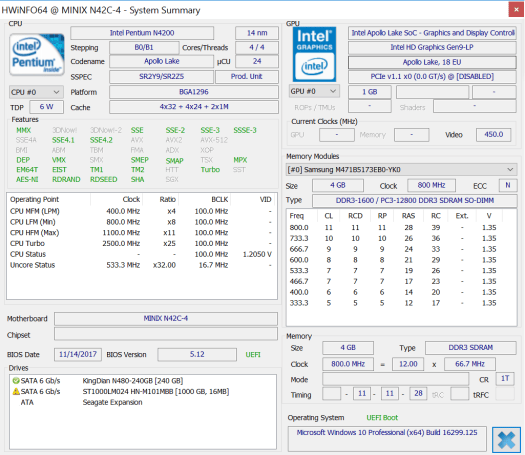Click the Freq column header in timings table

click(301, 216)
